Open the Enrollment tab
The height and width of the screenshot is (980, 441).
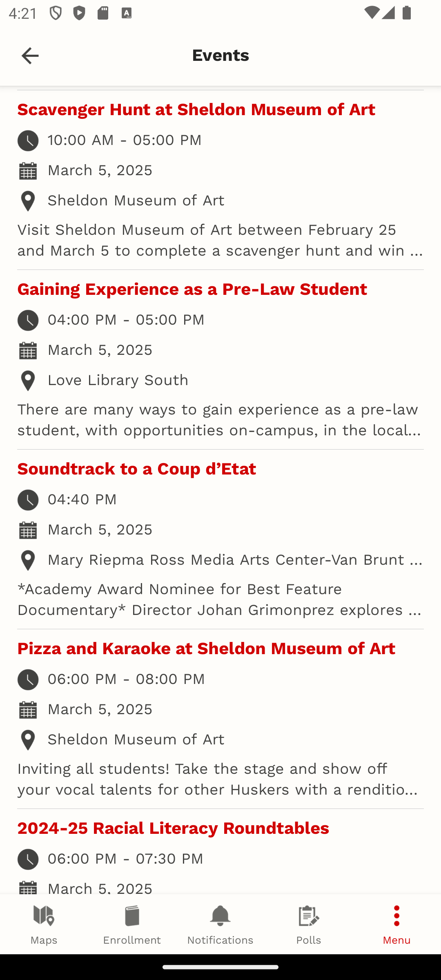click(x=132, y=924)
